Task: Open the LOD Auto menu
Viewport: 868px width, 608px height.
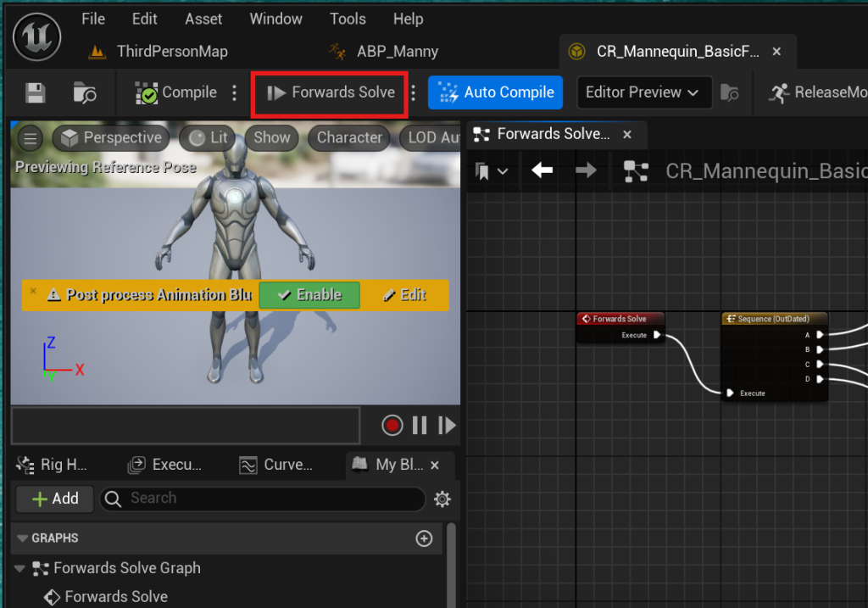Action: (x=431, y=138)
